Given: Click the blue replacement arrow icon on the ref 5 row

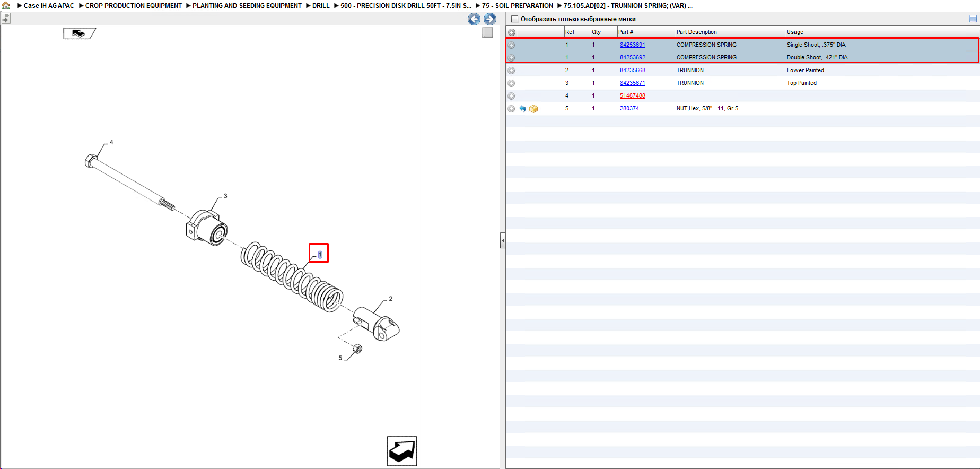Looking at the screenshot, I should pyautogui.click(x=522, y=109).
